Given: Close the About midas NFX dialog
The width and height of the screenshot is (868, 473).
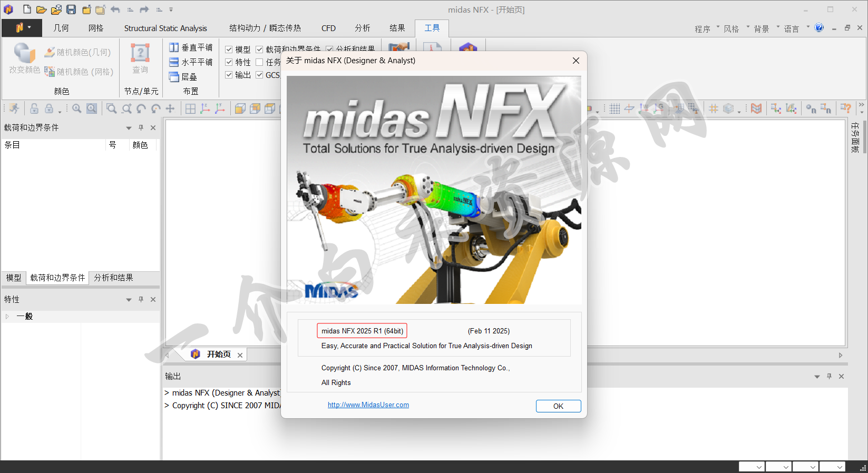Looking at the screenshot, I should (576, 61).
